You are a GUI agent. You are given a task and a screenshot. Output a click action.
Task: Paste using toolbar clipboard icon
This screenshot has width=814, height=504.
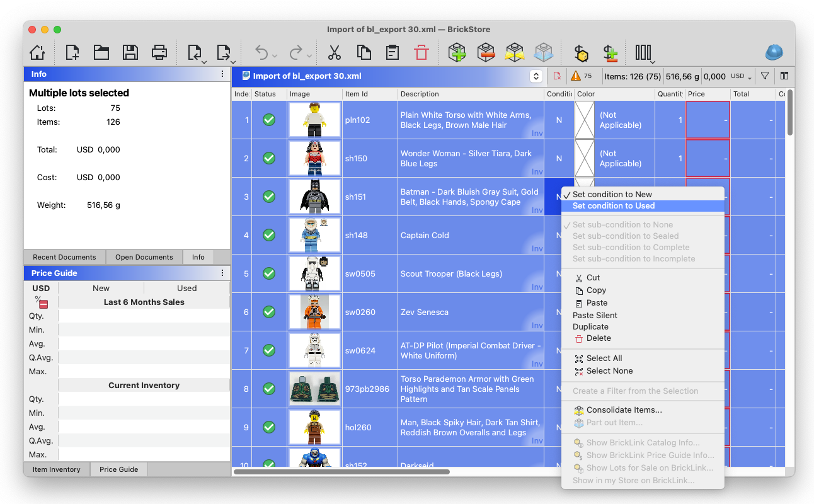pyautogui.click(x=393, y=52)
